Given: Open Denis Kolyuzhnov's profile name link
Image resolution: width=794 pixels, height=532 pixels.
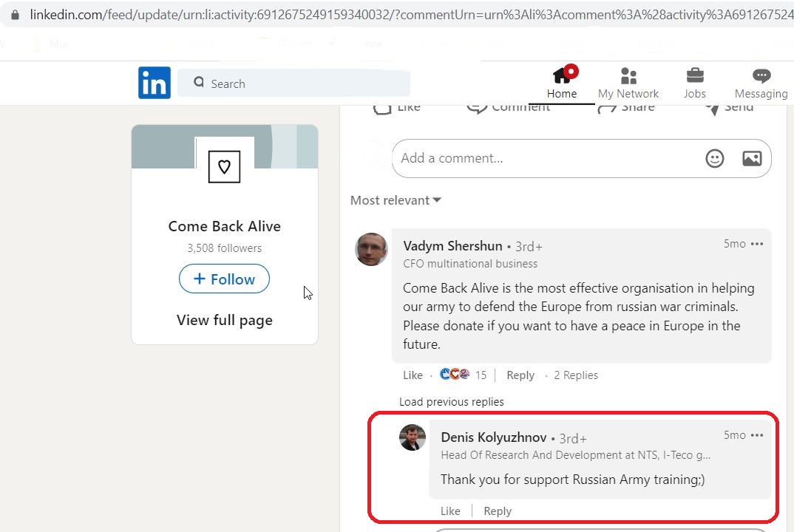Looking at the screenshot, I should point(494,437).
